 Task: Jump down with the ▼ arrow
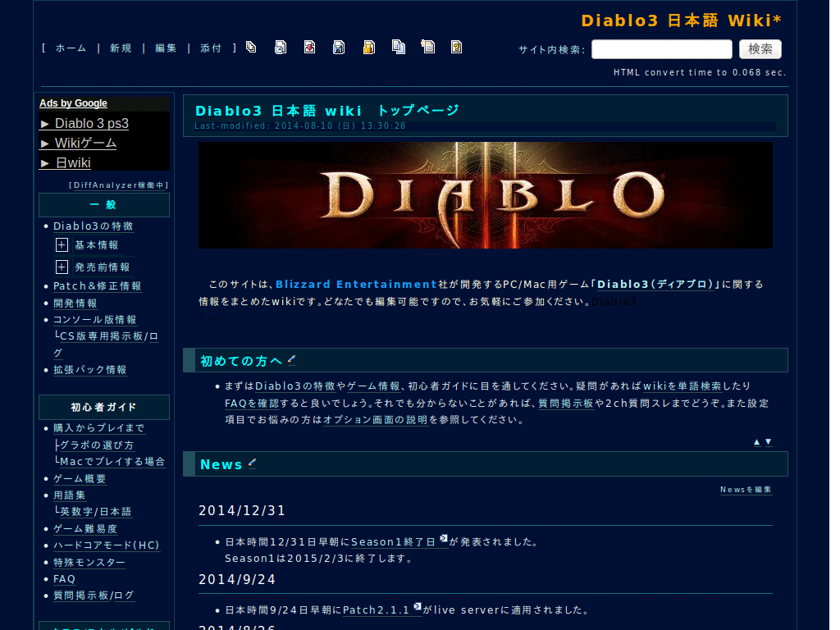[768, 442]
